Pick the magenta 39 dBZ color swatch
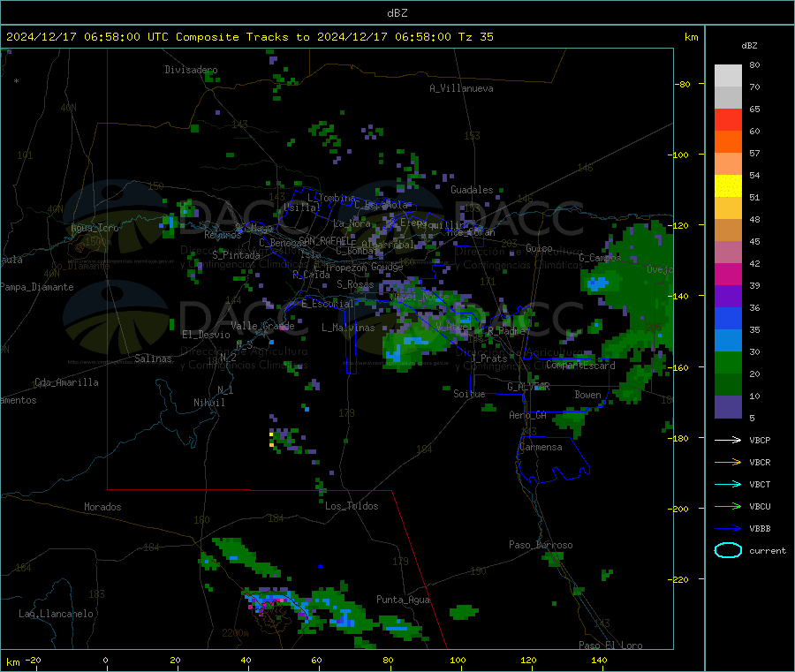 (x=728, y=274)
